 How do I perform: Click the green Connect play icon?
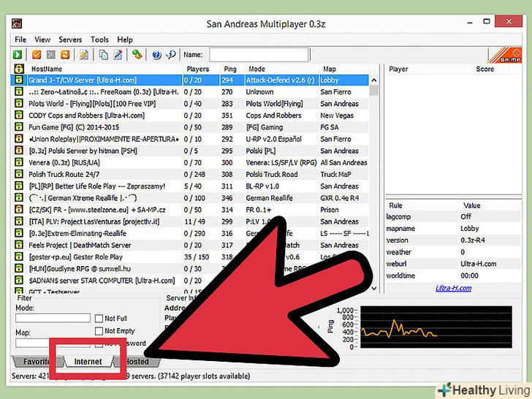click(18, 55)
